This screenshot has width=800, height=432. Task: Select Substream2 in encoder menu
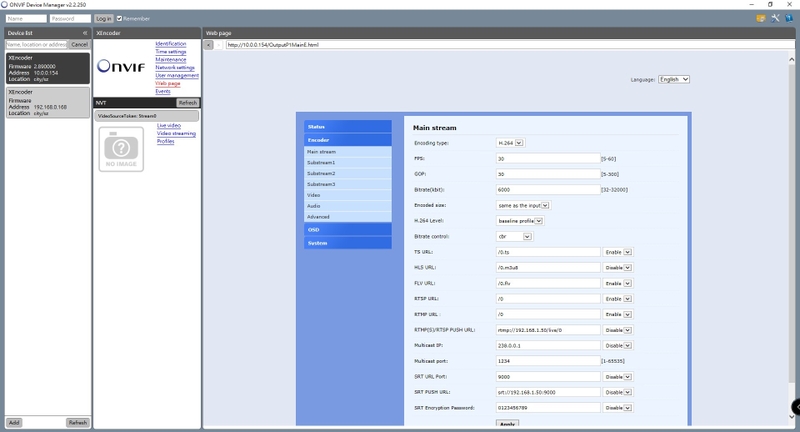pos(348,173)
